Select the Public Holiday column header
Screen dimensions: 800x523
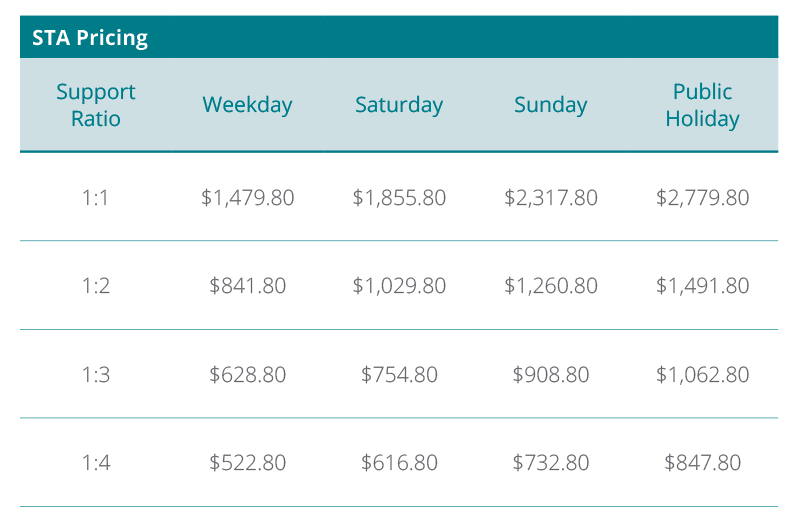pyautogui.click(x=702, y=105)
